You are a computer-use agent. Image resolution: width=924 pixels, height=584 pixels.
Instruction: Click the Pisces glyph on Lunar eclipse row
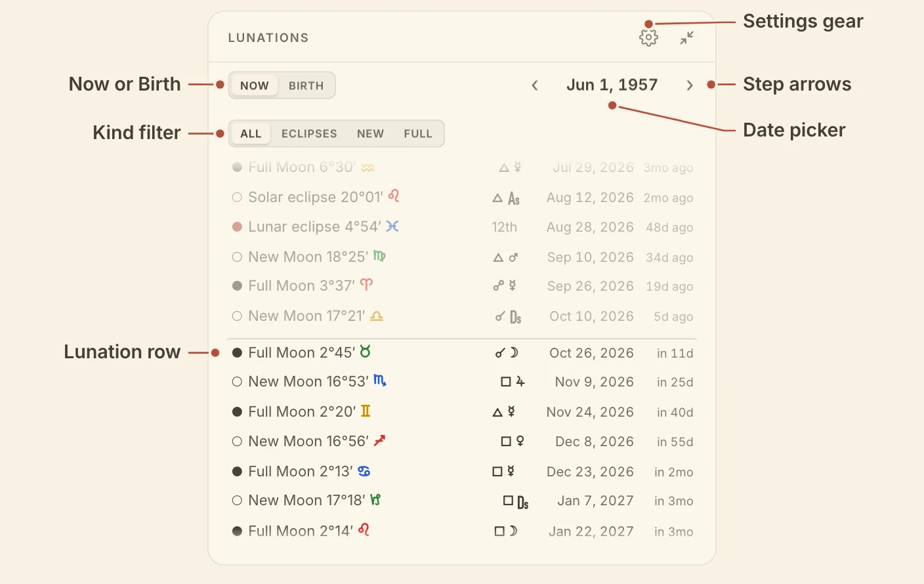coord(392,226)
